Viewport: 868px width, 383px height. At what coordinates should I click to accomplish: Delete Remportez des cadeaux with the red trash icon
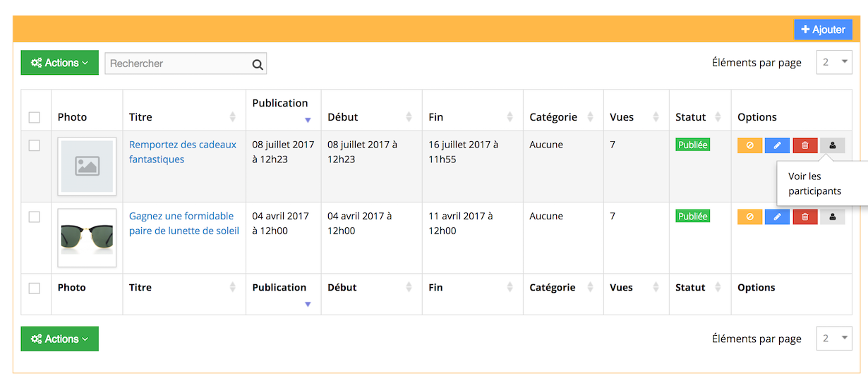pyautogui.click(x=804, y=145)
